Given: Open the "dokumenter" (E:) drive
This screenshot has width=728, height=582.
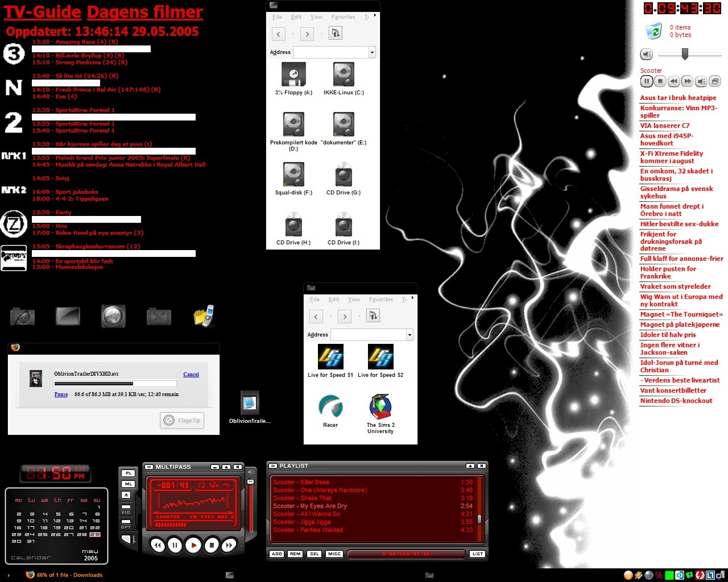Looking at the screenshot, I should pos(344,128).
